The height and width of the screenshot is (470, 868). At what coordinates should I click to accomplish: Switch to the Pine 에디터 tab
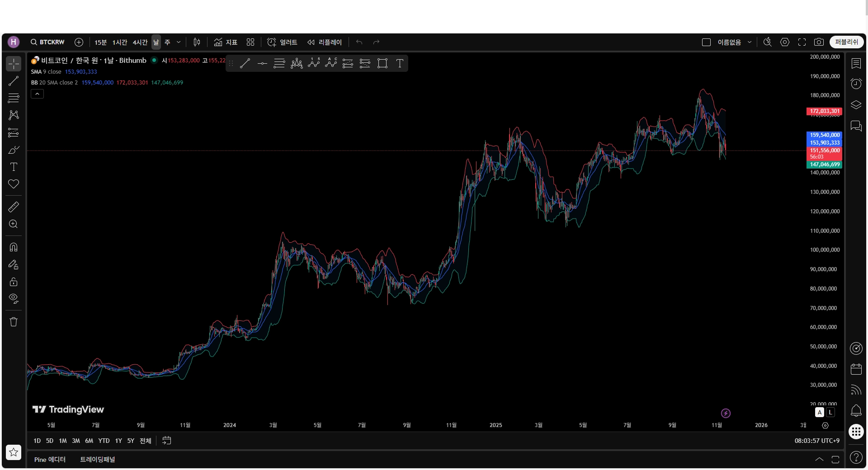[50, 459]
